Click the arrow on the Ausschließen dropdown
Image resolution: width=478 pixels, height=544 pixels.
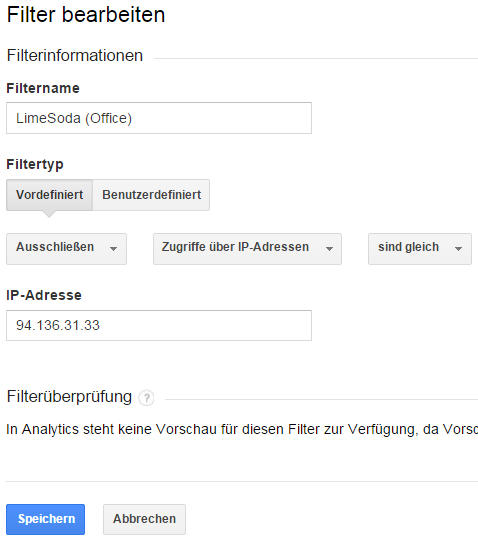coord(113,249)
